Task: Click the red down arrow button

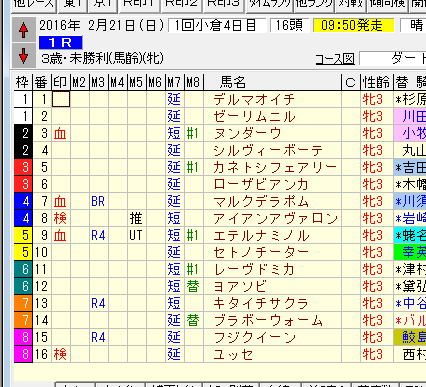Action: click(24, 55)
